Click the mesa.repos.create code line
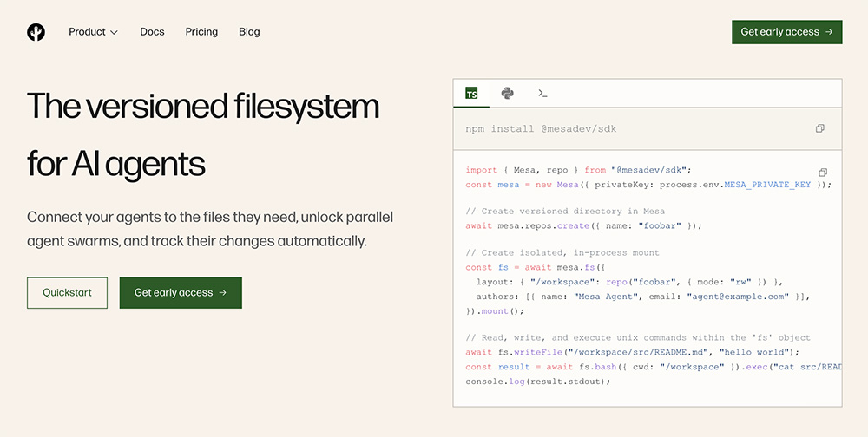Screen dimensions: 868x437 click(583, 225)
